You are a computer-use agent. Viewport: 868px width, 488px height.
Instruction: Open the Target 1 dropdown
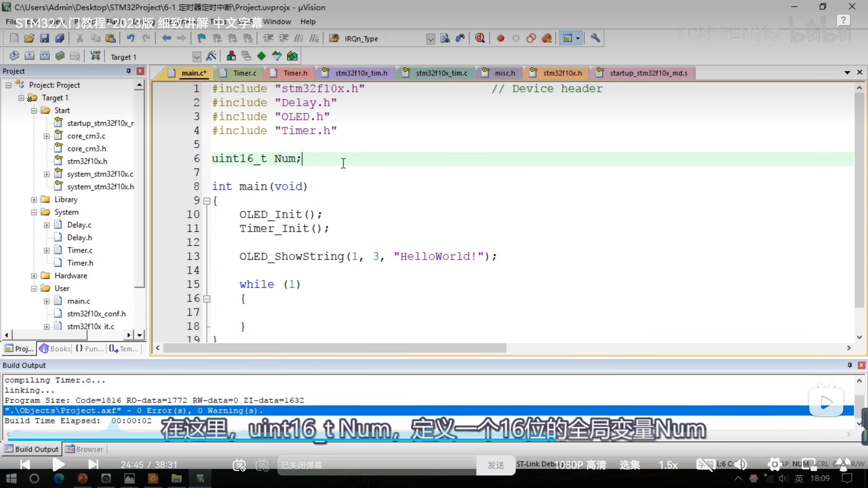click(197, 57)
